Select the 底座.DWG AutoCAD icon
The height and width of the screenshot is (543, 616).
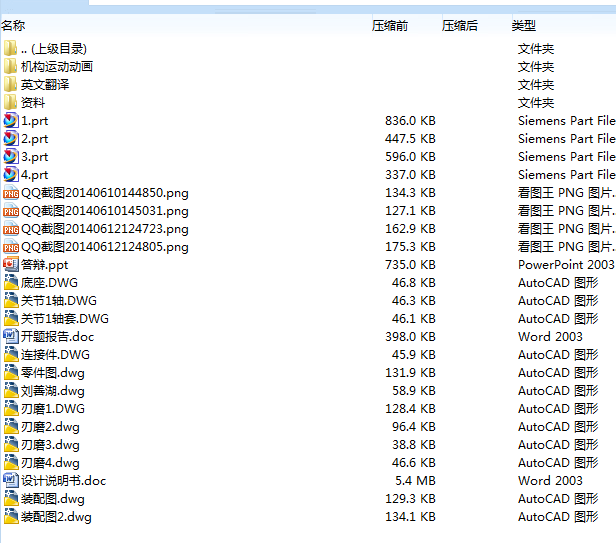click(11, 283)
